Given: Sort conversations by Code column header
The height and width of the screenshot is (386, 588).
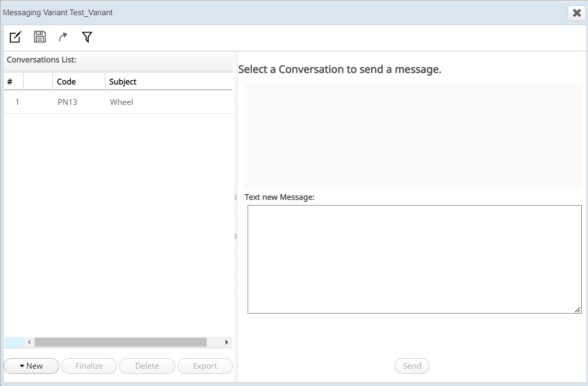Looking at the screenshot, I should pos(67,82).
